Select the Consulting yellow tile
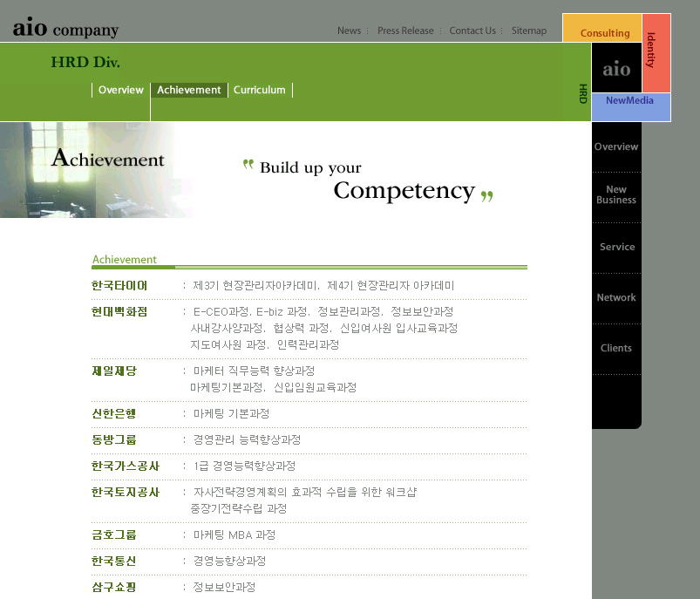 pyautogui.click(x=602, y=28)
